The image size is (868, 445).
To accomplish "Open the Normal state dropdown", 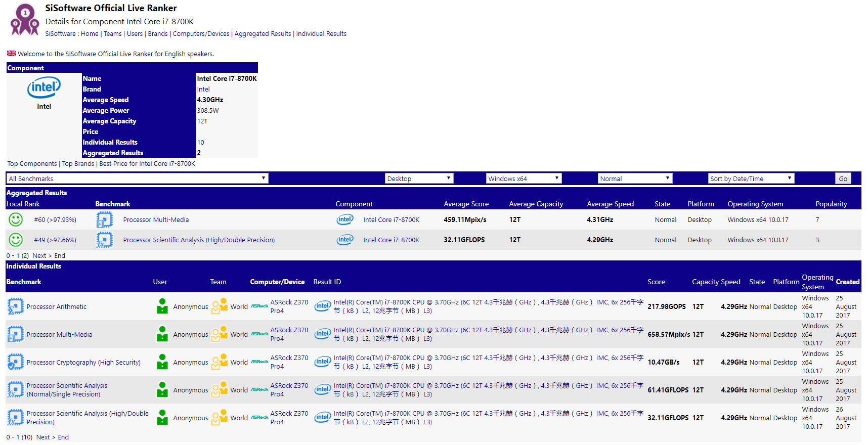I will tap(635, 179).
